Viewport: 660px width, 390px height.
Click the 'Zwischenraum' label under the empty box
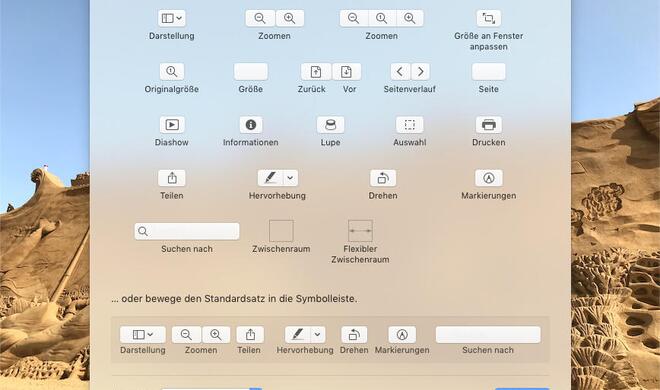click(x=281, y=249)
